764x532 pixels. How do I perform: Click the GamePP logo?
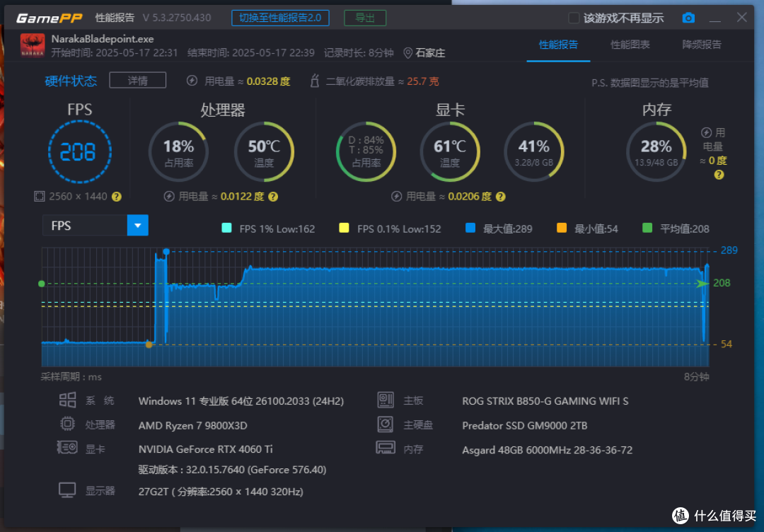(50, 18)
